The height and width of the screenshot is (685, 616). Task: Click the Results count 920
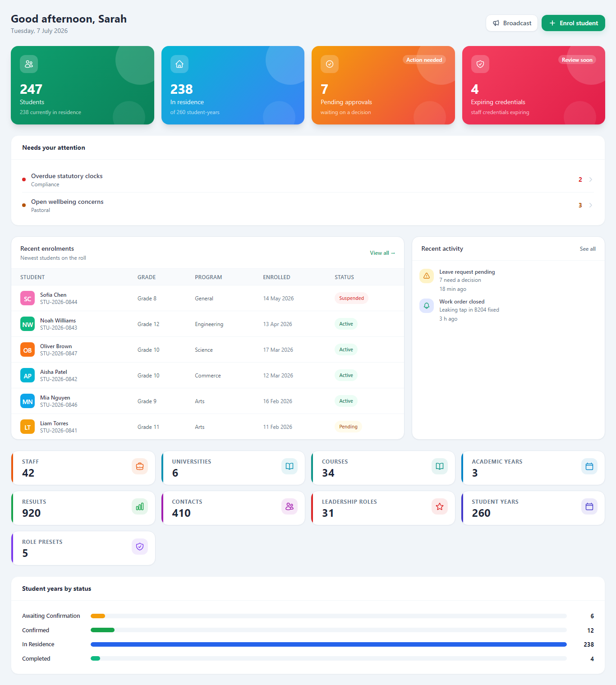tap(32, 513)
